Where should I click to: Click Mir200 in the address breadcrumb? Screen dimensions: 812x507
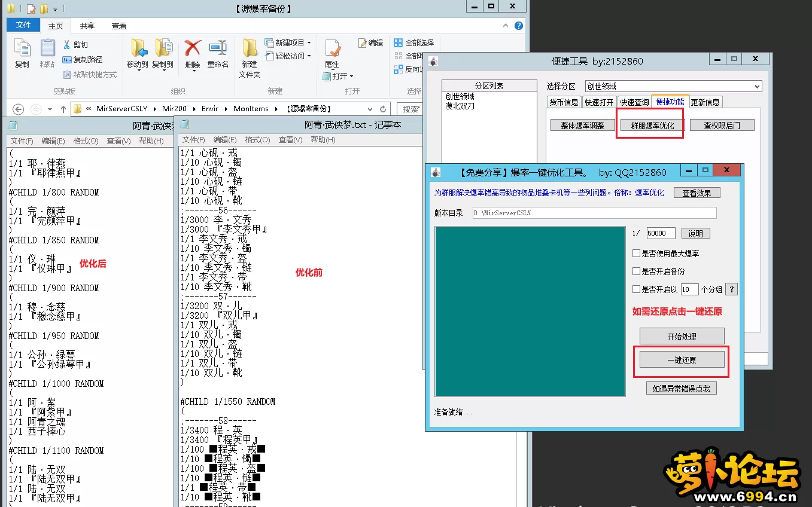pyautogui.click(x=174, y=109)
